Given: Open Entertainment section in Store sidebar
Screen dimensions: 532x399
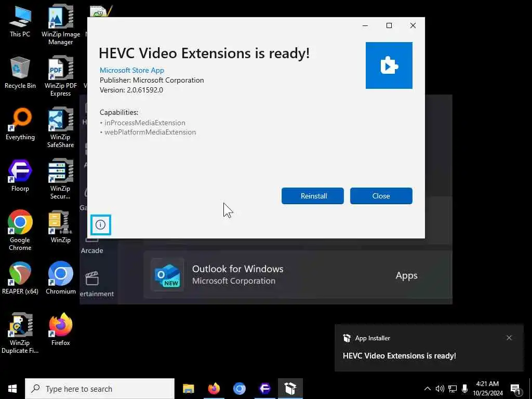Looking at the screenshot, I should [x=96, y=284].
